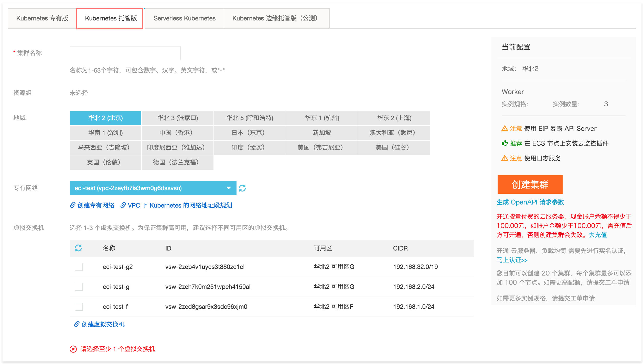The image size is (644, 364).
Task: Open 创建虚拟交换机 link
Action: tap(103, 324)
